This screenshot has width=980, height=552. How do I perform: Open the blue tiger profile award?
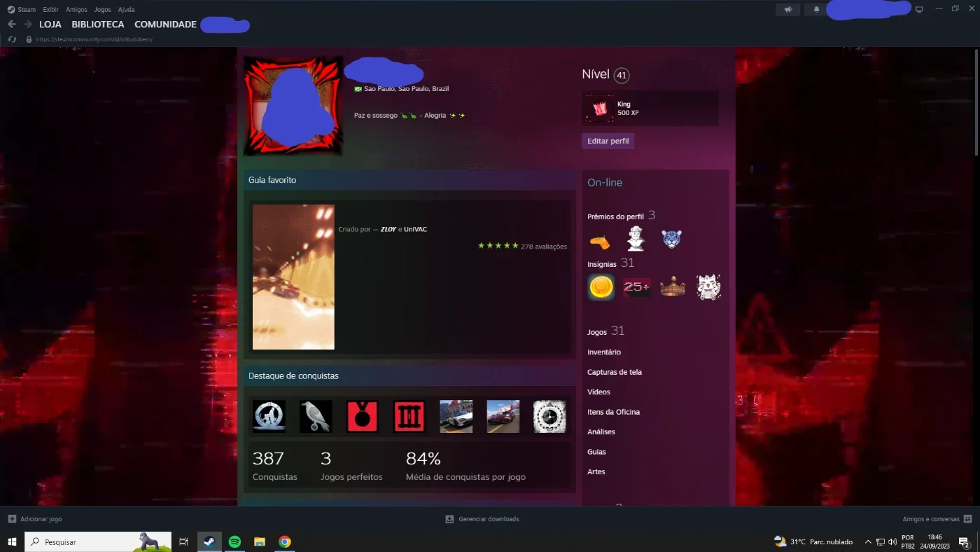click(671, 240)
